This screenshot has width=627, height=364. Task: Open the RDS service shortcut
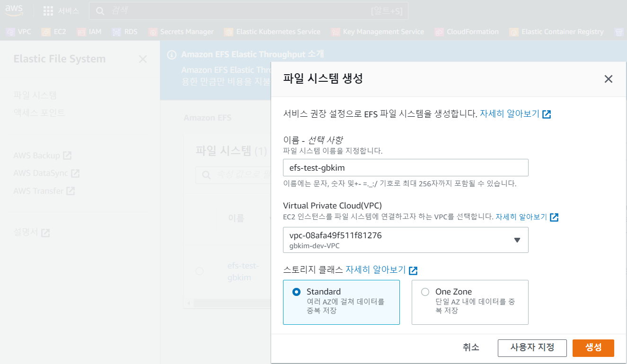coord(125,32)
